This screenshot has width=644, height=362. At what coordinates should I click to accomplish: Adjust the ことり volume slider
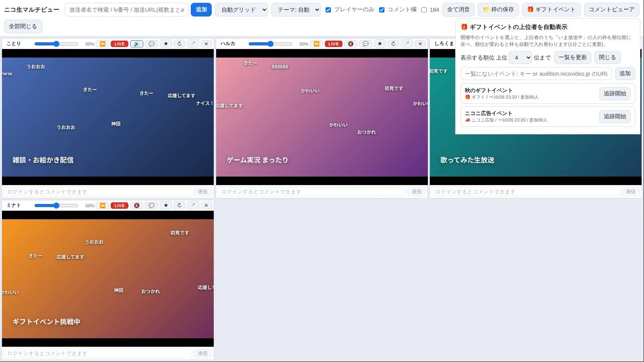tap(56, 44)
